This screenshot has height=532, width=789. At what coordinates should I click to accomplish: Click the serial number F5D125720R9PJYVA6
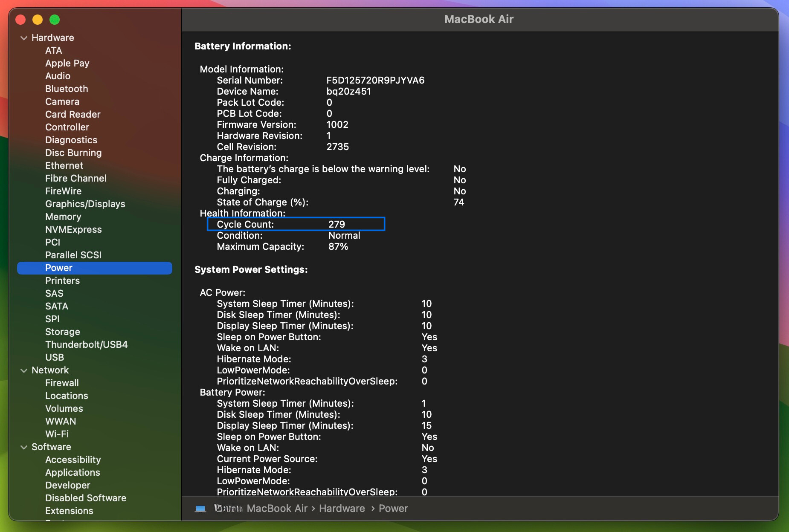click(376, 80)
